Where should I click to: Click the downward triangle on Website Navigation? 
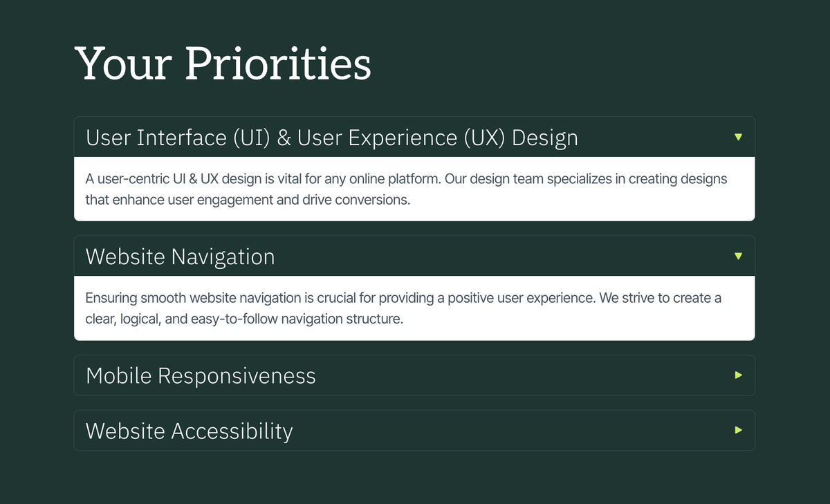pos(737,256)
